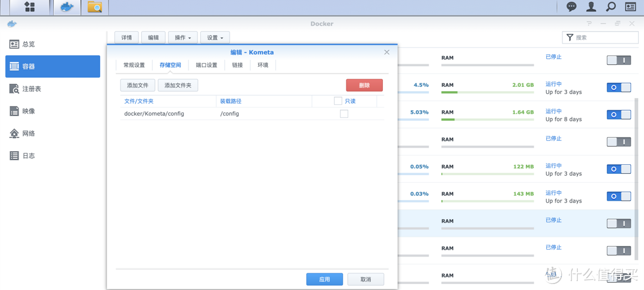Click the Docker whale taskbar icon
Screen dimensions: 644x290
coord(67,7)
